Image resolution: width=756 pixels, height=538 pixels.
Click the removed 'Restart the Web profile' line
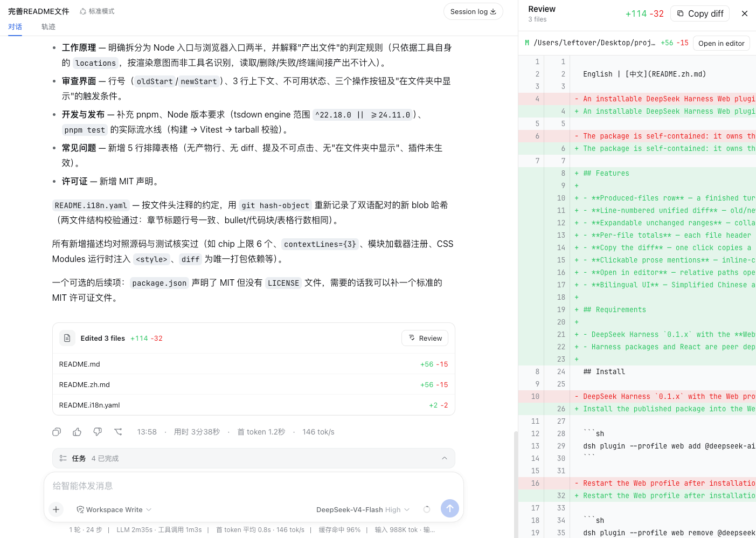click(637, 483)
